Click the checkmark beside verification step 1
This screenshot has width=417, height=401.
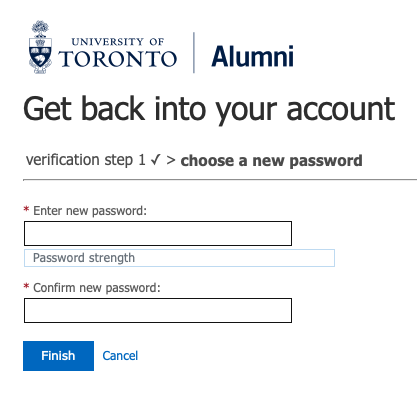tap(156, 160)
